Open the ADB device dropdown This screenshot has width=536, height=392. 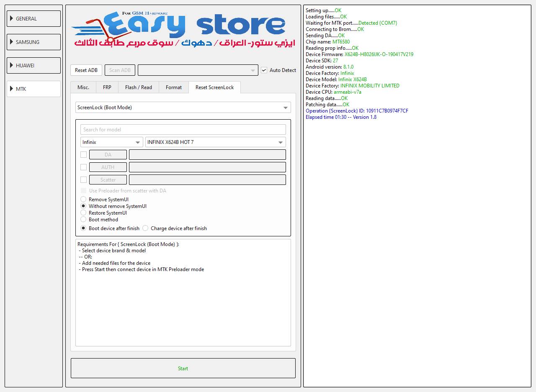(x=198, y=70)
